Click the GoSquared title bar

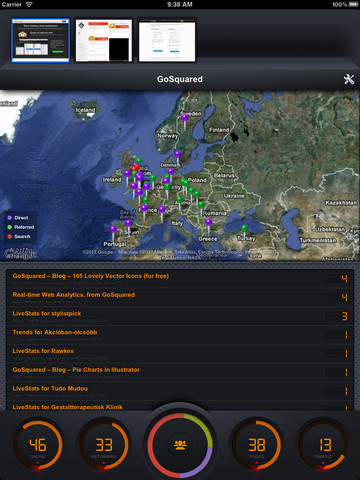point(180,79)
